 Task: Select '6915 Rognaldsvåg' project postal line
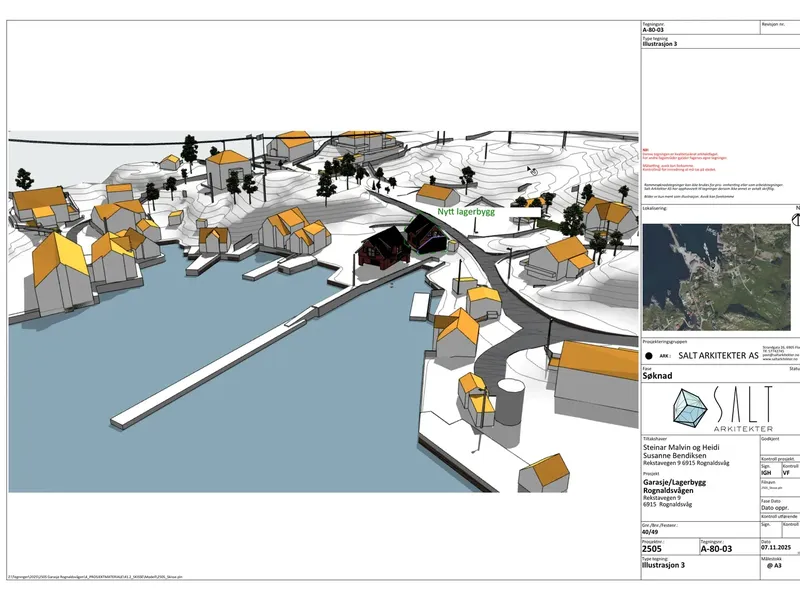[x=667, y=504]
